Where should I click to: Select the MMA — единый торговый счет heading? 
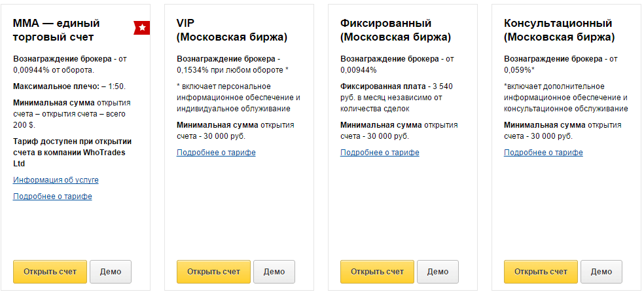[x=56, y=30]
